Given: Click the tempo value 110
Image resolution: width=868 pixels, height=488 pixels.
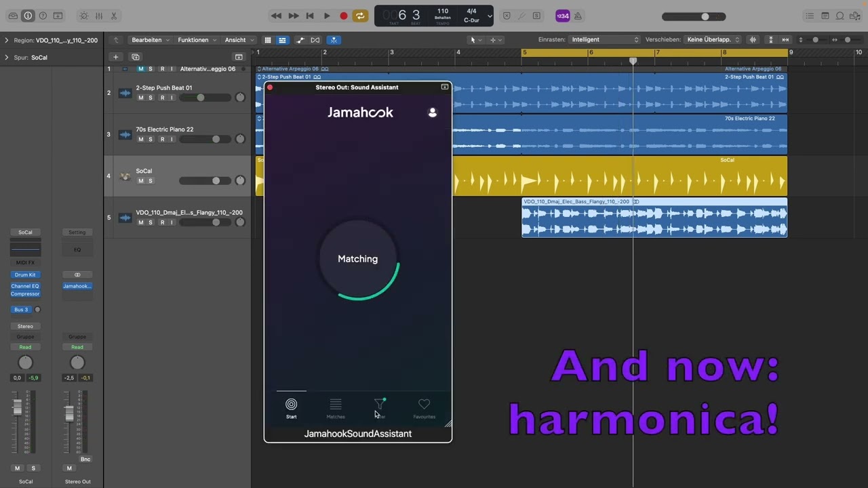Looking at the screenshot, I should tap(443, 12).
